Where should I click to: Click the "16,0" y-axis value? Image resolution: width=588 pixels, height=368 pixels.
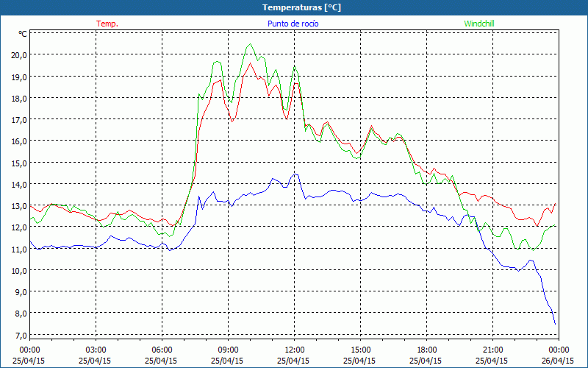click(20, 141)
